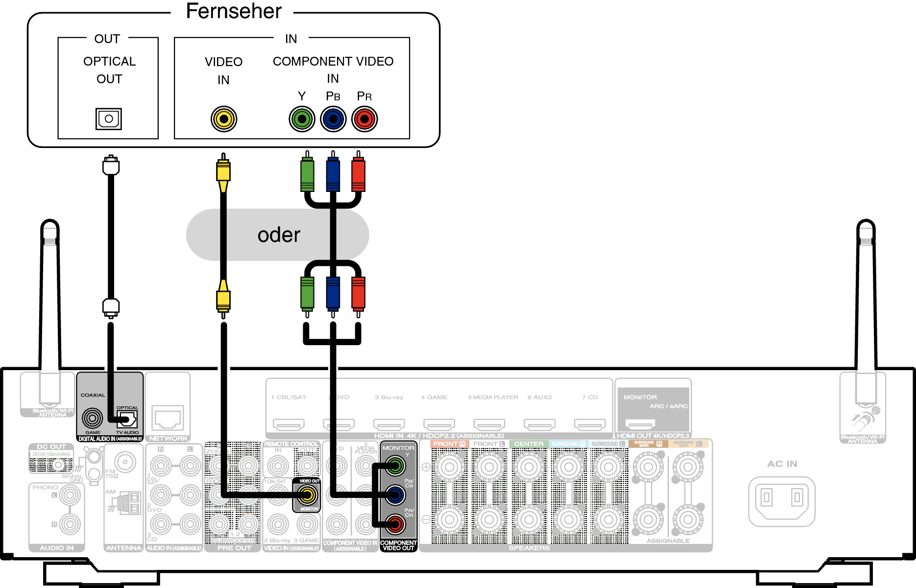Click the upper FRONT L speaker terminal
916x588 pixels.
coord(489,467)
